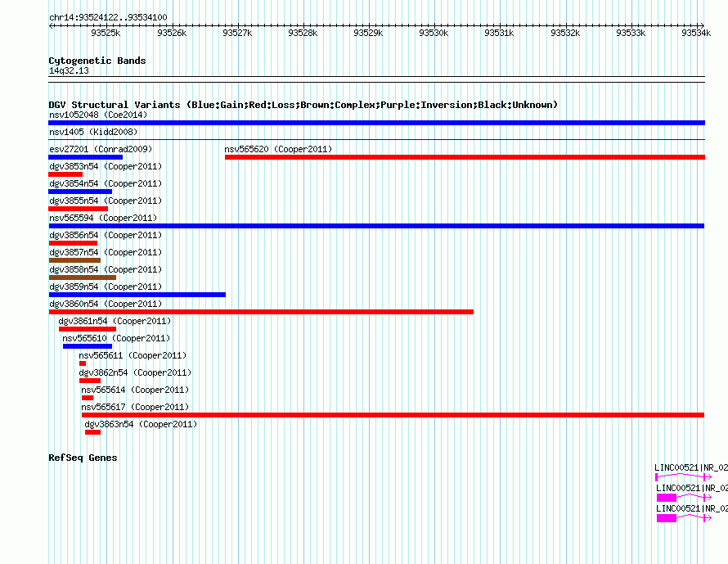Click the chr14:93524122..93534100 region label
Viewport: 728px width, 564px height.
[108, 17]
